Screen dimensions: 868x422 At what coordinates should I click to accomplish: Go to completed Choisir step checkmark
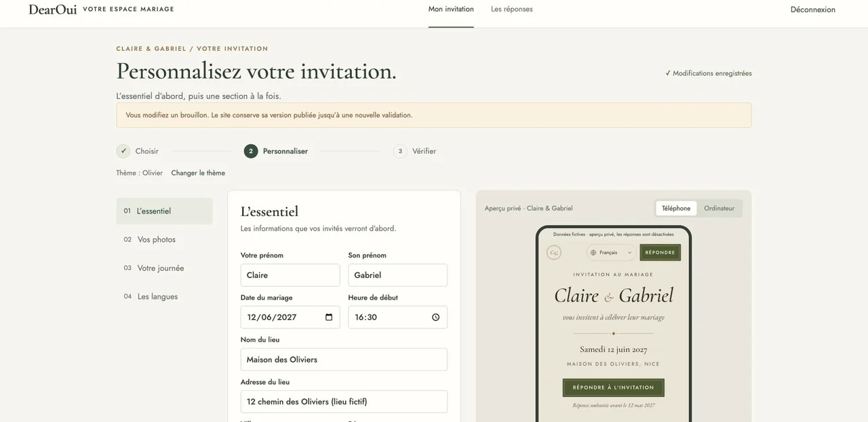click(123, 151)
